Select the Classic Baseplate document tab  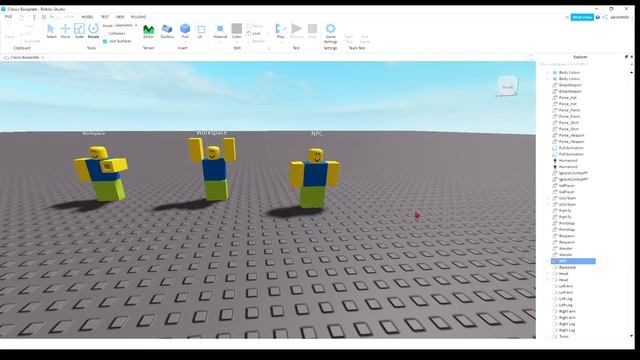(24, 58)
